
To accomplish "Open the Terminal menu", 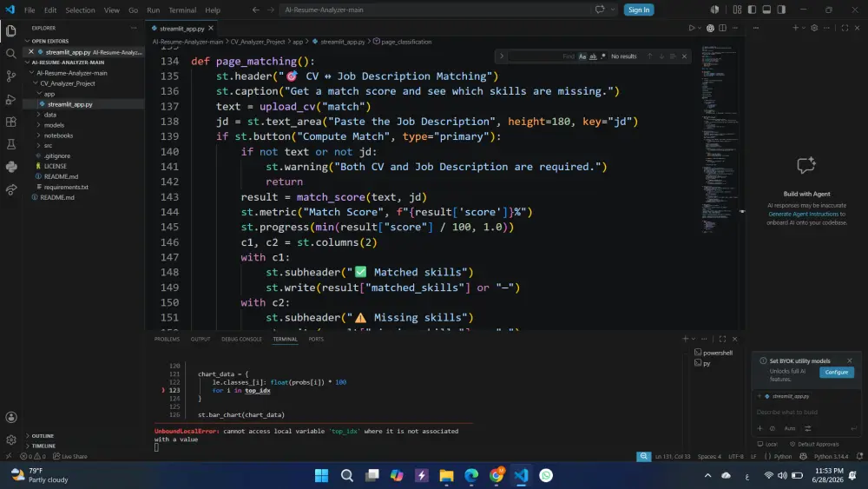I will (182, 10).
